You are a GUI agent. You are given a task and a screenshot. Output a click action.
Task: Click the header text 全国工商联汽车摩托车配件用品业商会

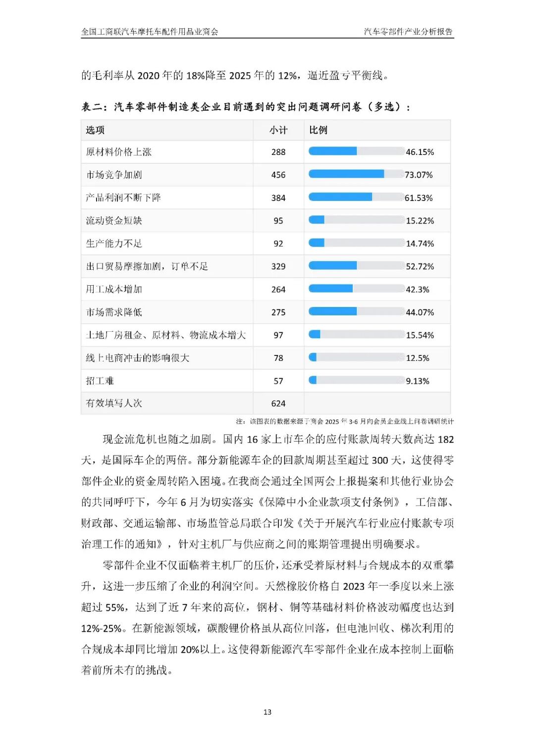pyautogui.click(x=150, y=32)
